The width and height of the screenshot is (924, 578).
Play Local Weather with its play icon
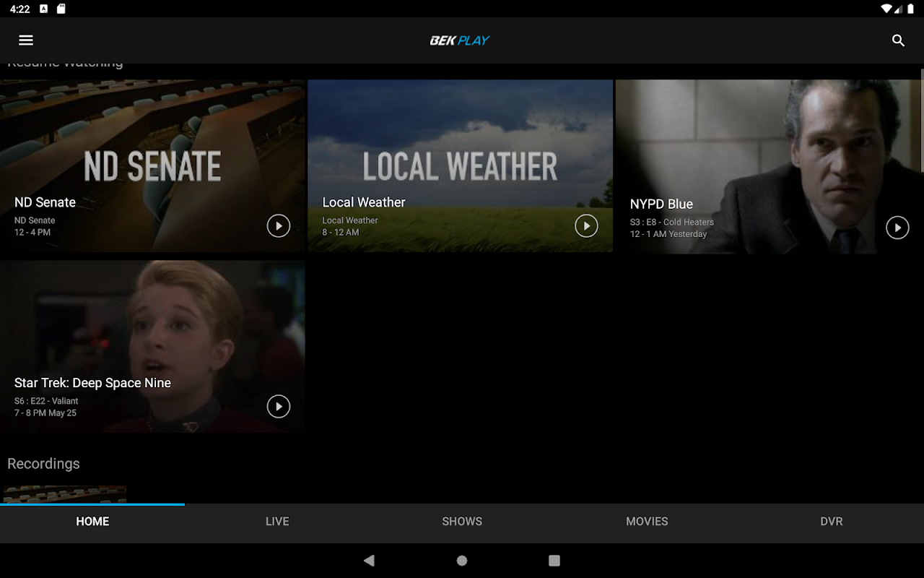click(586, 226)
